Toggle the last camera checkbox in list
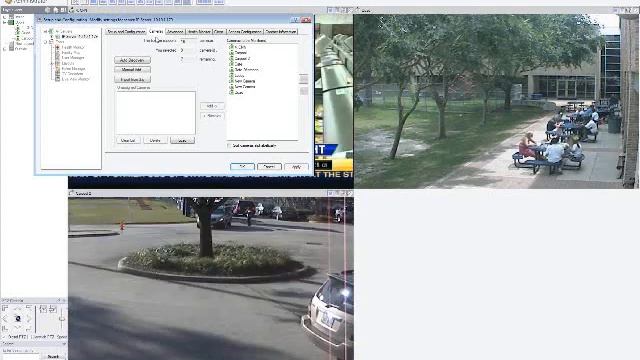The width and height of the screenshot is (640, 360). coord(231,93)
